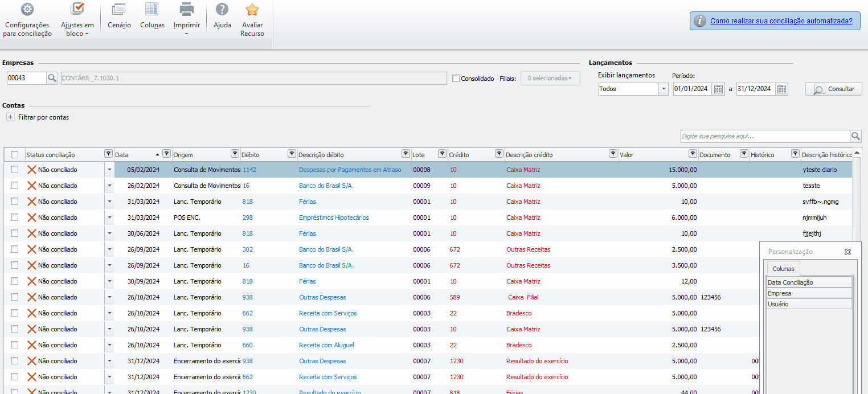Click the Cenário toolbar icon
The image size is (868, 394).
[x=118, y=10]
